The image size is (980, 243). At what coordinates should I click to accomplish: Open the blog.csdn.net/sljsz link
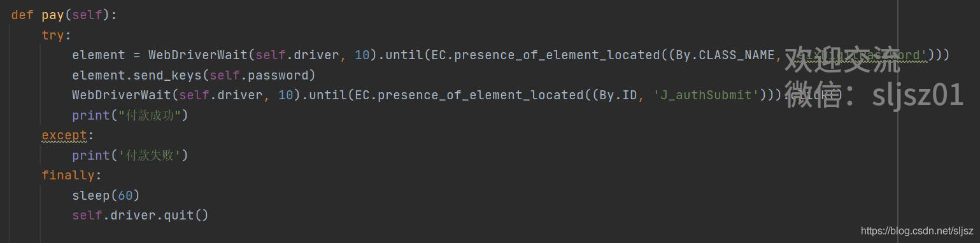(x=917, y=232)
